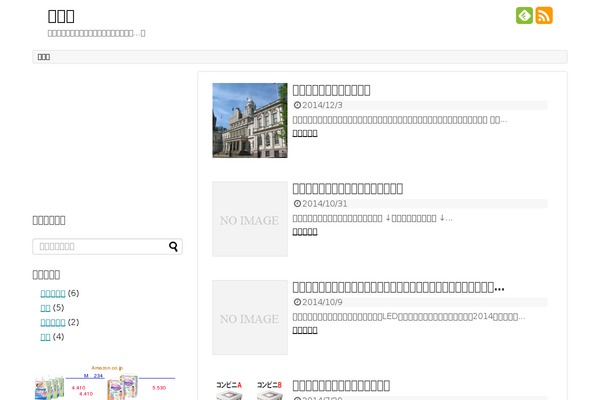Click the site title in the header
600x400 pixels.
click(x=61, y=16)
